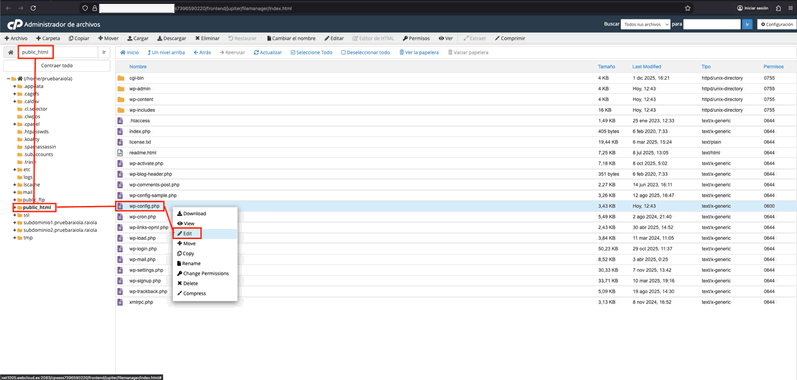Screen dimensions: 797x380
Task: Expand the mail tree folder
Action: (x=15, y=192)
